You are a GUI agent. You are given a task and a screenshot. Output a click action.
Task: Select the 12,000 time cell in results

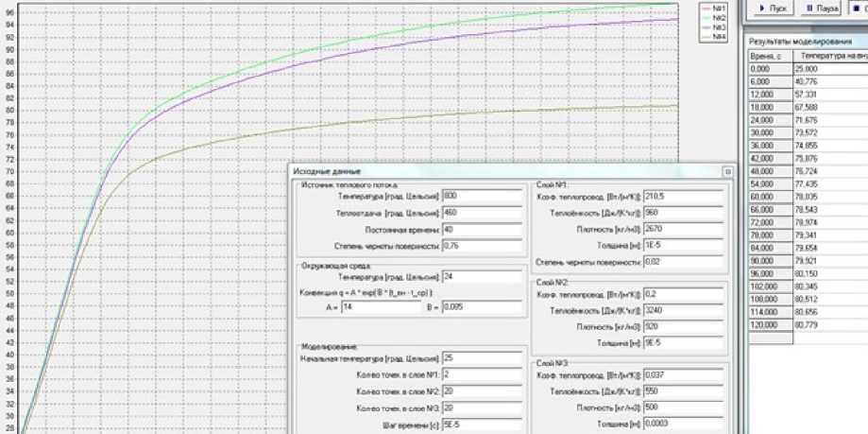[771, 95]
